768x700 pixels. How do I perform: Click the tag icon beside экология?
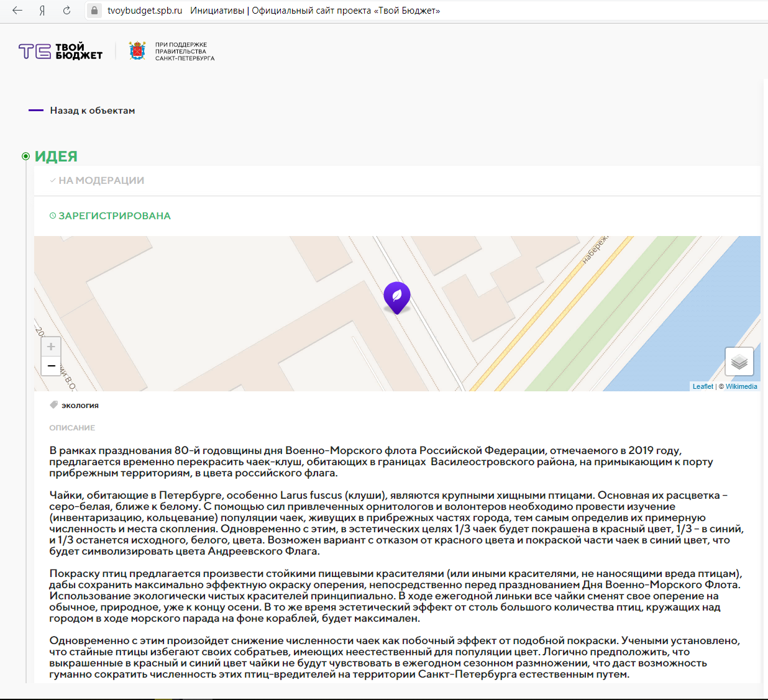[x=54, y=405]
